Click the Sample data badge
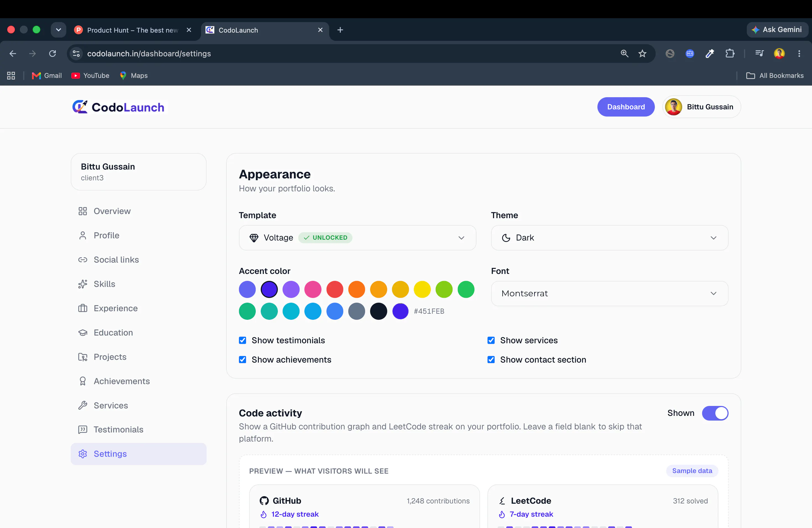 pos(692,471)
